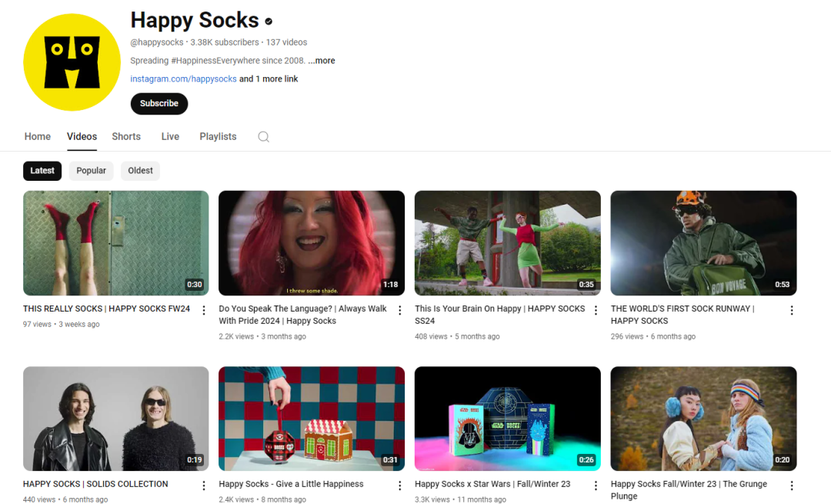
Task: Play the red socks legs thumbnail video
Action: (116, 243)
